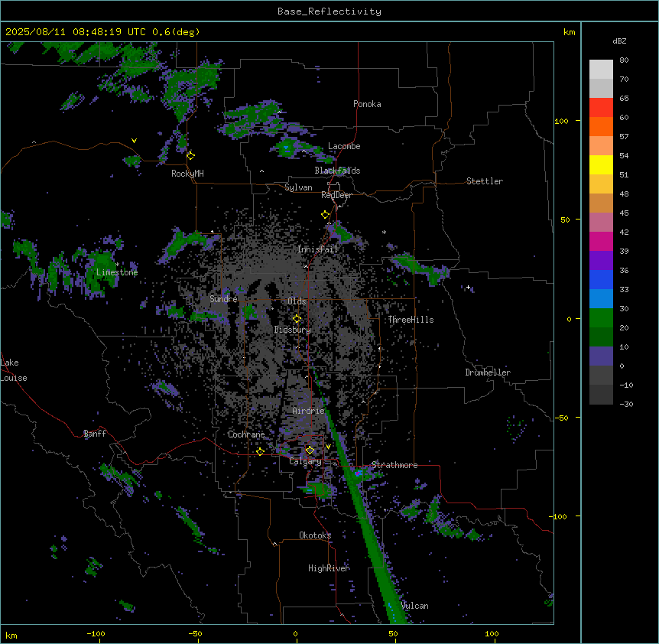Click the Strathmore label
The height and width of the screenshot is (644, 659).
point(394,465)
